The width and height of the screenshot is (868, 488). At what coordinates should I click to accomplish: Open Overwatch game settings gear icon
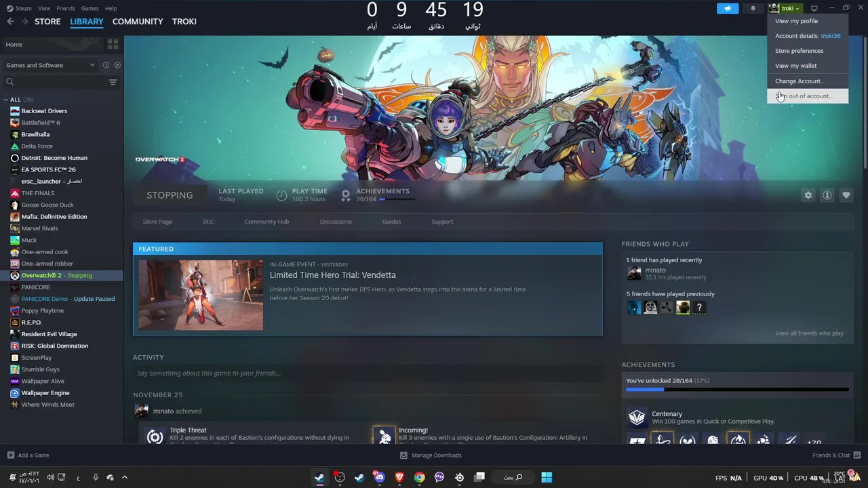point(808,195)
